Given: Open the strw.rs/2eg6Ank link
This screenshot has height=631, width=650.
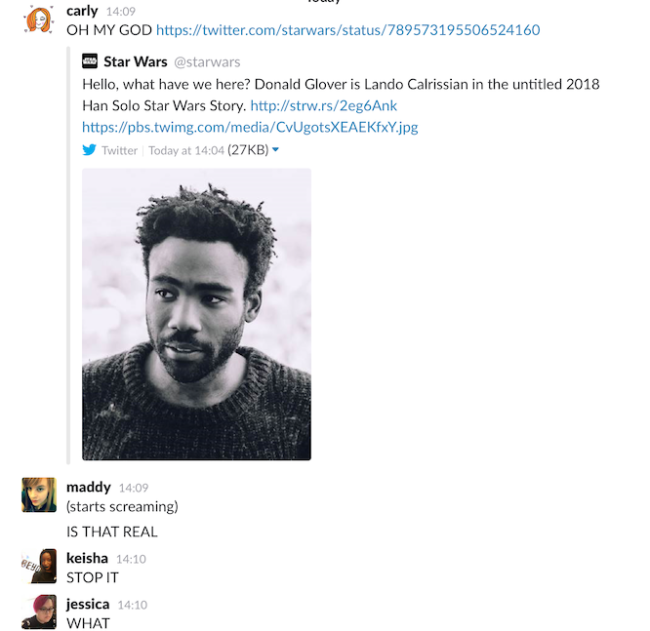Looking at the screenshot, I should pos(323,106).
